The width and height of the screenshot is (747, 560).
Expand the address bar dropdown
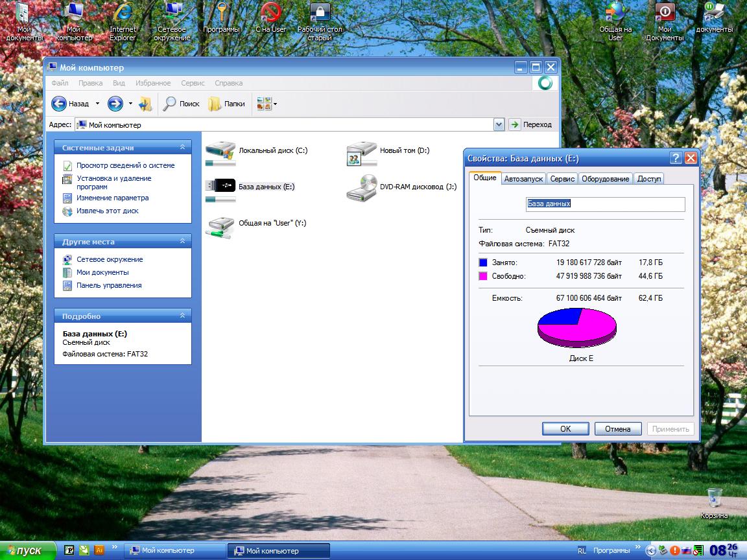point(499,124)
